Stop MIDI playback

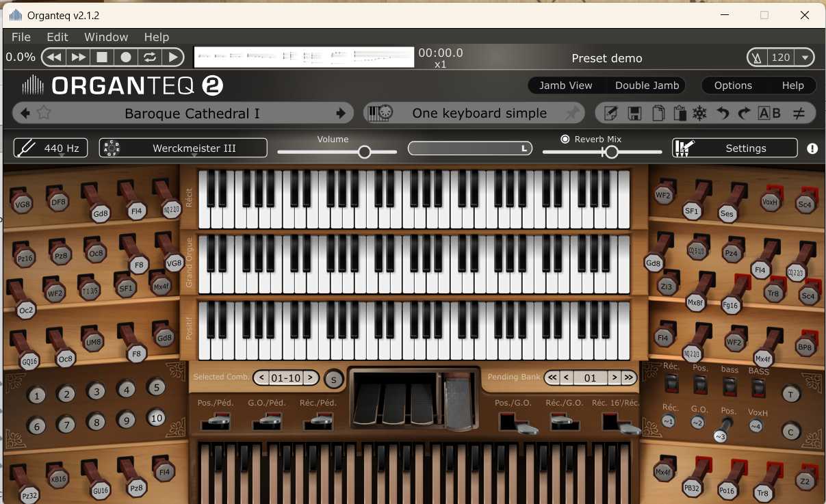tap(101, 57)
